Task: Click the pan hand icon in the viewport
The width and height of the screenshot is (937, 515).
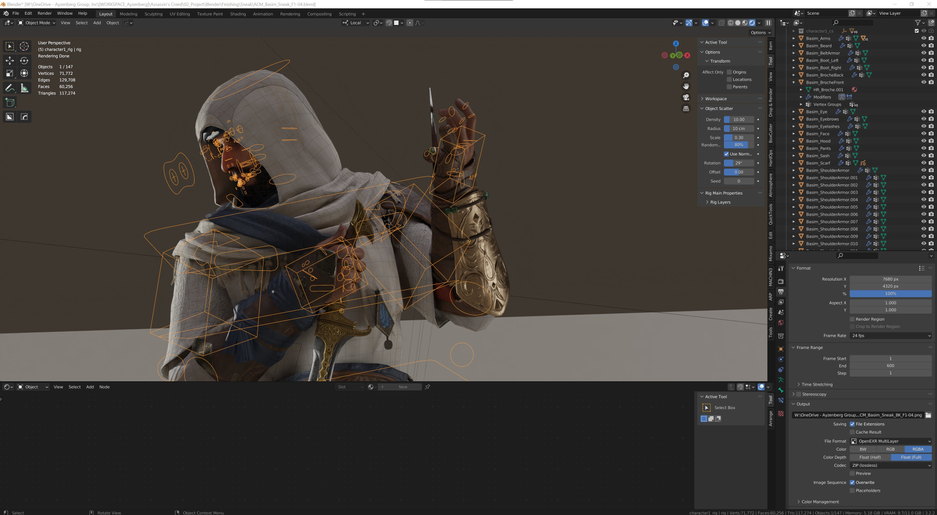Action: coord(686,86)
